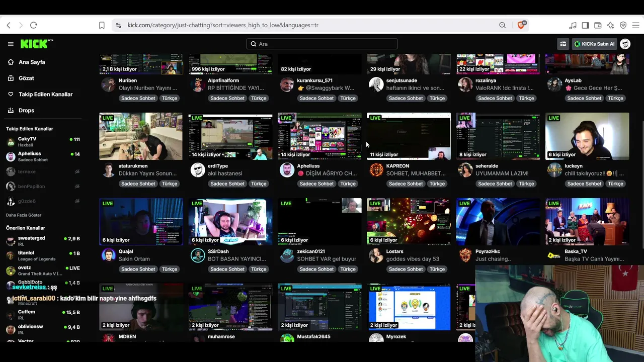Viewport: 644px width, 362px height.
Task: Open ternexe in followed channels list
Action: point(43,171)
